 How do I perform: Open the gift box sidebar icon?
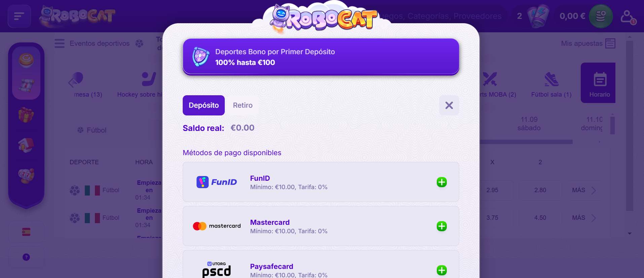[x=26, y=115]
